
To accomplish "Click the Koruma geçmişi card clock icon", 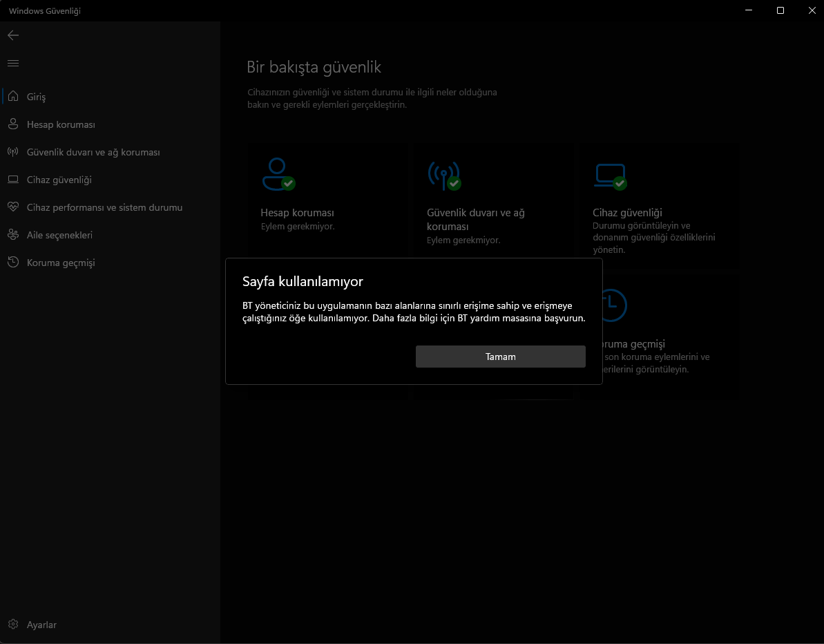I will click(x=613, y=305).
